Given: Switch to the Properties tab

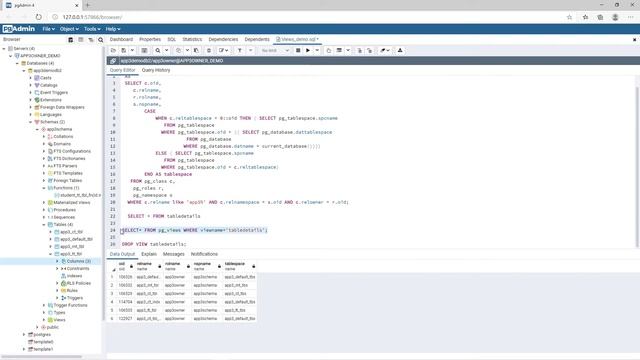Looking at the screenshot, I should pos(150,39).
